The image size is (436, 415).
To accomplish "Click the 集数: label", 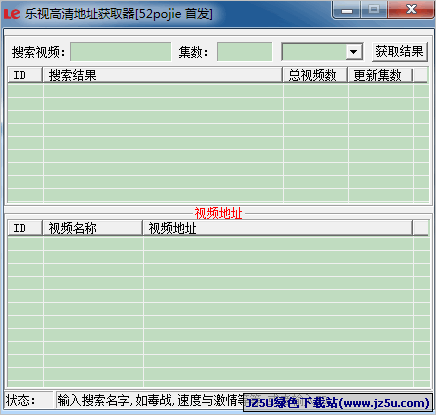I will [193, 52].
